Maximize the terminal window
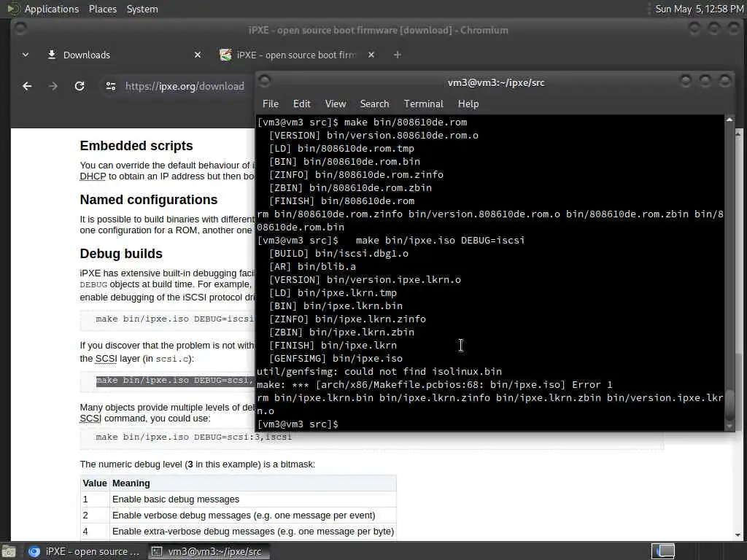747x560 pixels. tap(705, 82)
